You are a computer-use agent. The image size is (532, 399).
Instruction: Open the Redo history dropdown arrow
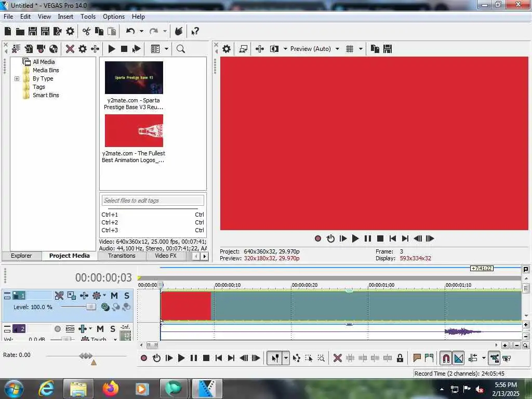[165, 31]
